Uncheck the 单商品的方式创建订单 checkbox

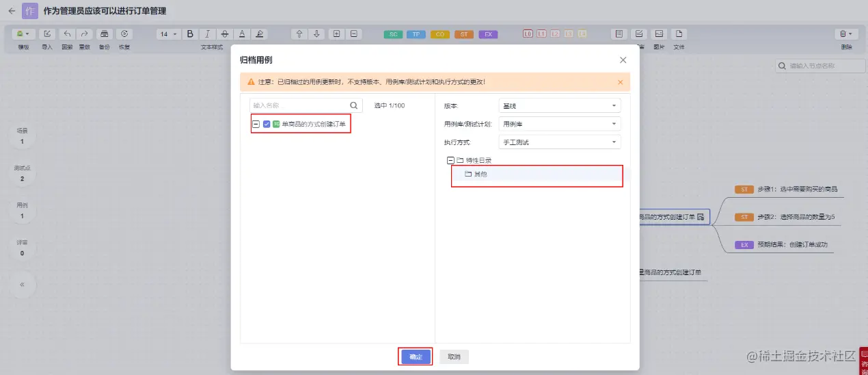point(267,124)
